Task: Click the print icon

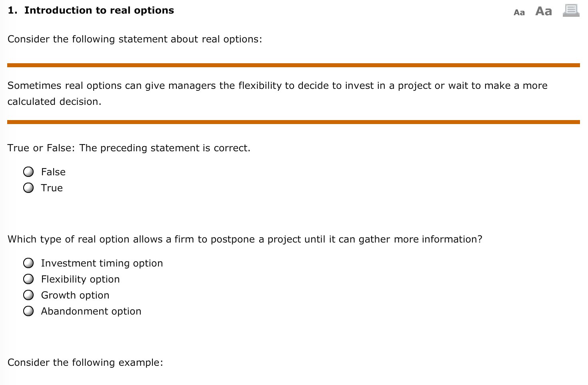Action: pos(570,11)
